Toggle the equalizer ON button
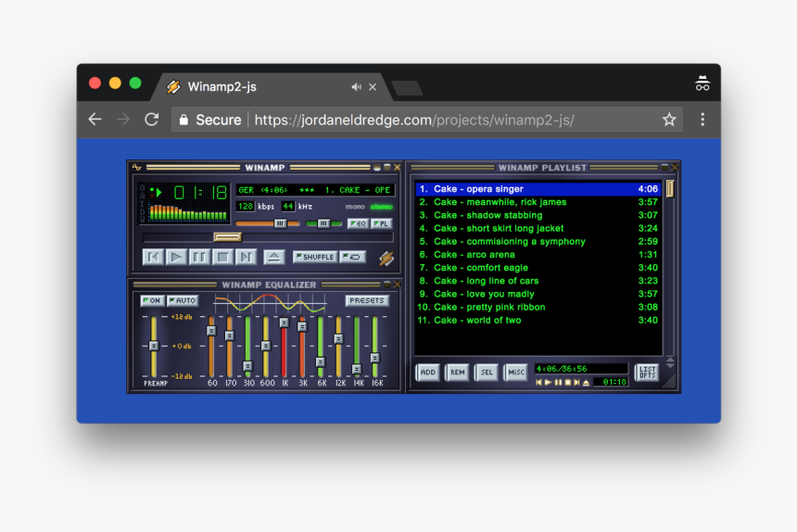797x532 pixels. point(151,301)
